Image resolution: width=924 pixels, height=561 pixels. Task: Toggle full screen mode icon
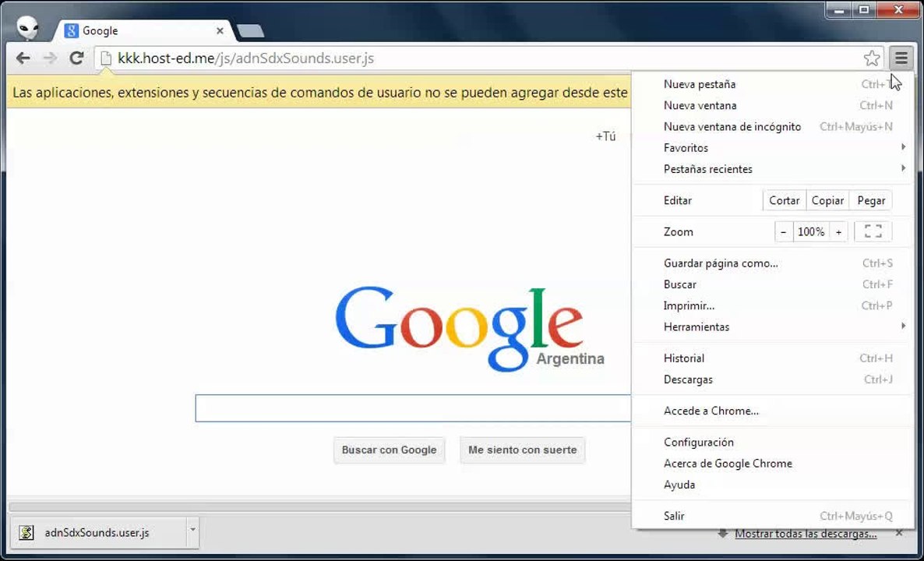pos(873,231)
